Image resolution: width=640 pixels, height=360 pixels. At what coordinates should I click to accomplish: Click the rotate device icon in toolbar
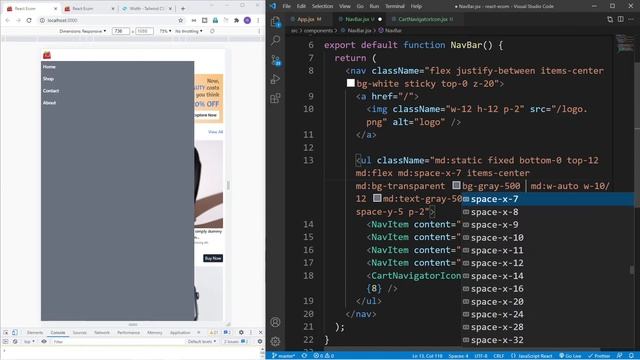(212, 31)
